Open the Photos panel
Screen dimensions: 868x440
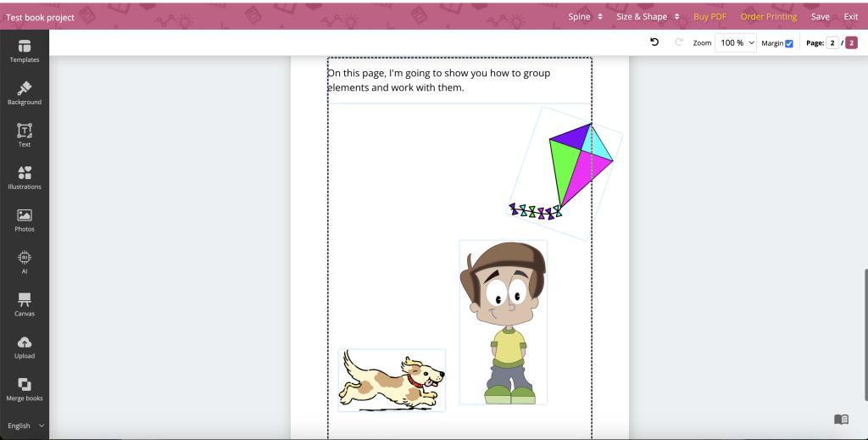pos(25,220)
